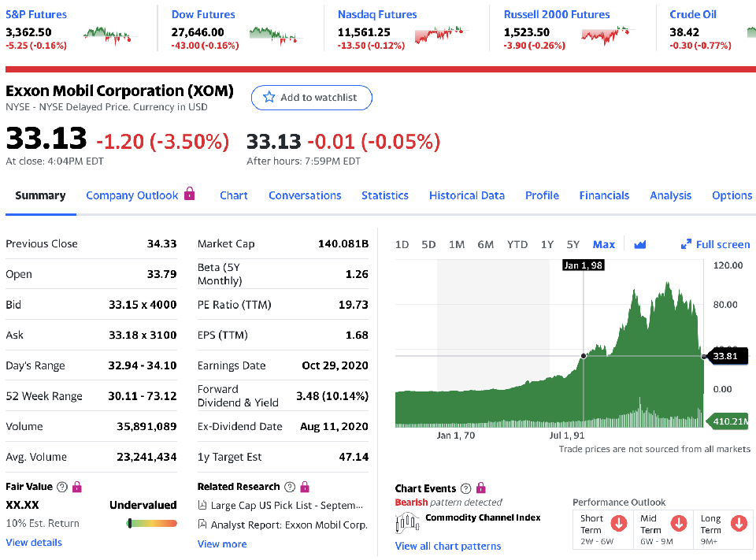Open the Historical Data tab
The image size is (756, 560).
point(466,195)
